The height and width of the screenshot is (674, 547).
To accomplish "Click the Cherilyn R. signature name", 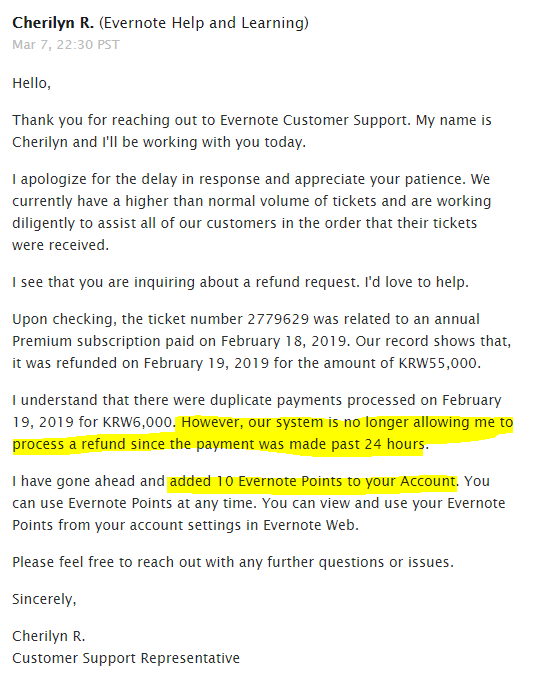I will coord(49,636).
